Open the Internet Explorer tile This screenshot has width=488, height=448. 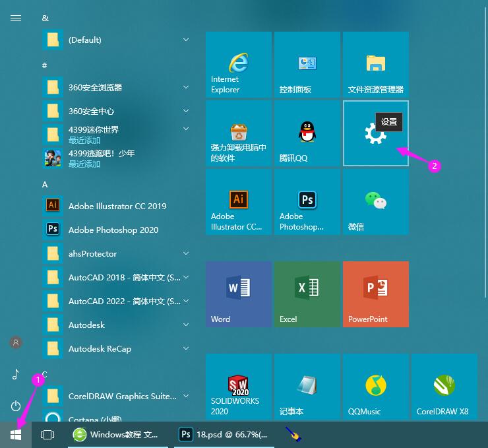tap(239, 65)
